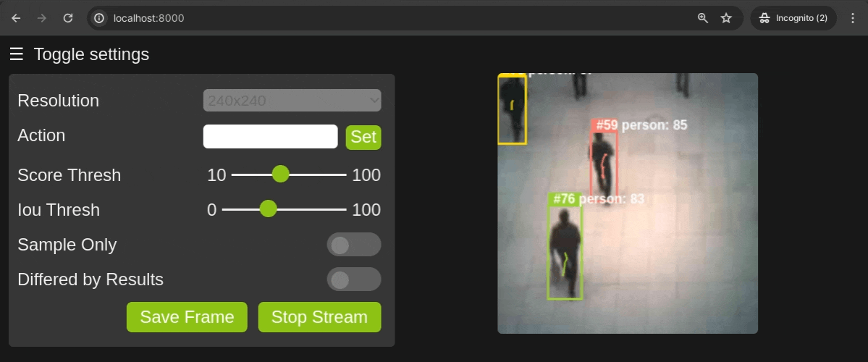Open the Resolution 240x240 dropdown
Viewport: 868px width, 362px height.
pos(292,101)
